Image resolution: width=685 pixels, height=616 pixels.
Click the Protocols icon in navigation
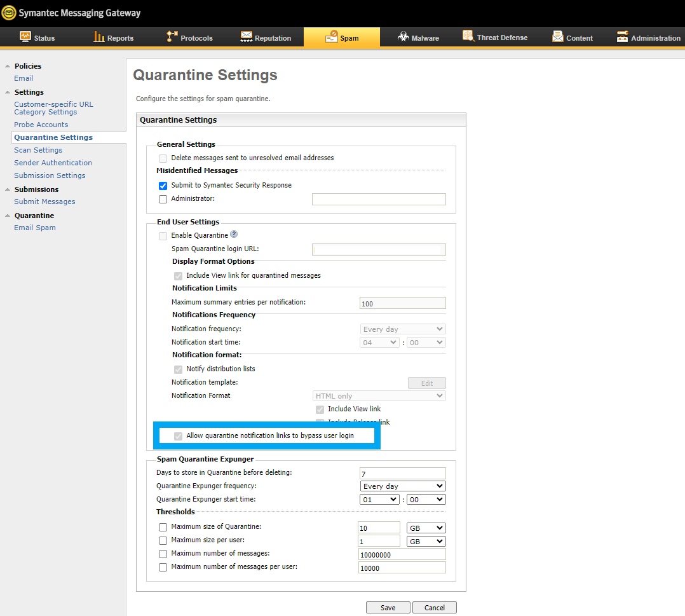pos(172,37)
